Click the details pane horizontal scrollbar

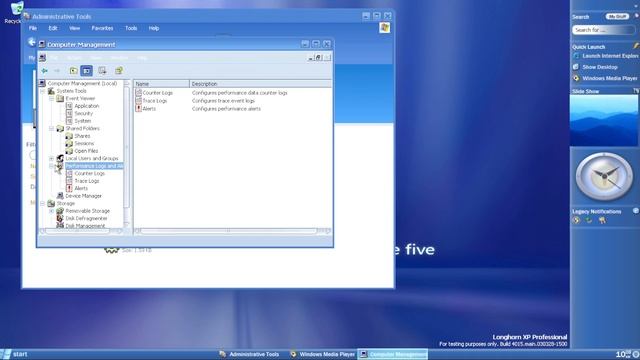pyautogui.click(x=233, y=231)
